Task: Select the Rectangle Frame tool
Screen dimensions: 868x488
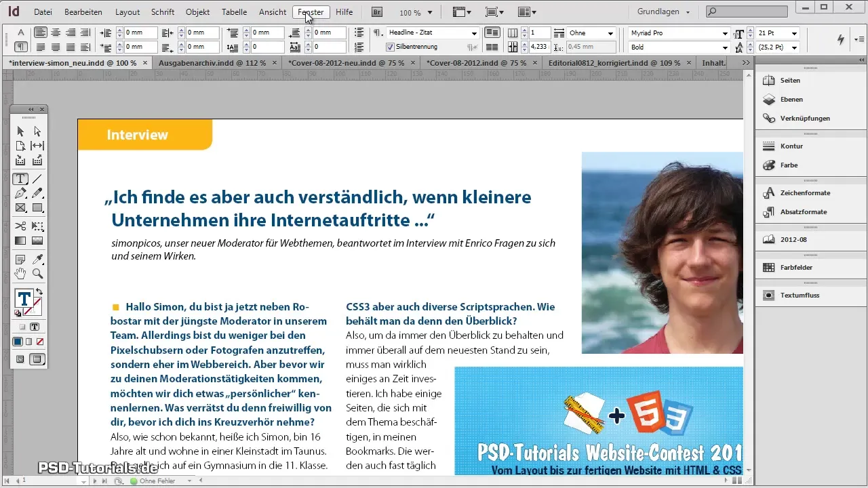Action: tap(20, 208)
